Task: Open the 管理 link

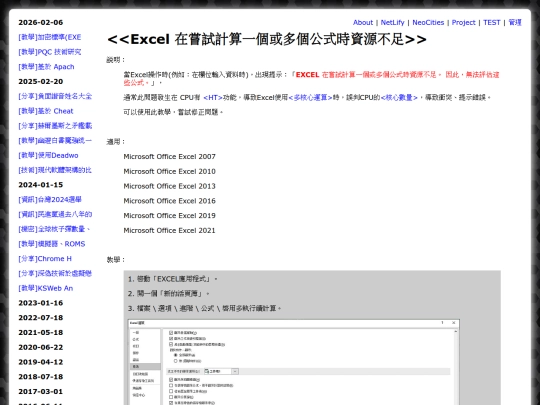Action: (x=515, y=22)
